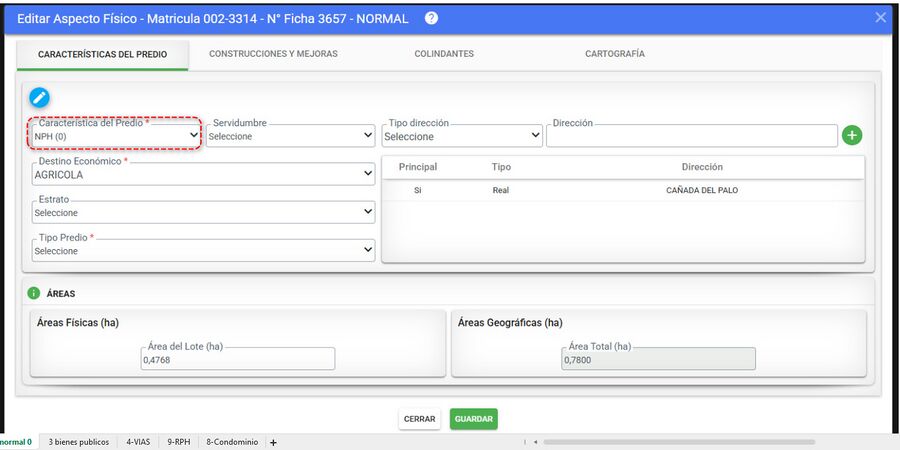The width and height of the screenshot is (900, 450).
Task: Click the Dirección text input field
Action: pos(692,135)
